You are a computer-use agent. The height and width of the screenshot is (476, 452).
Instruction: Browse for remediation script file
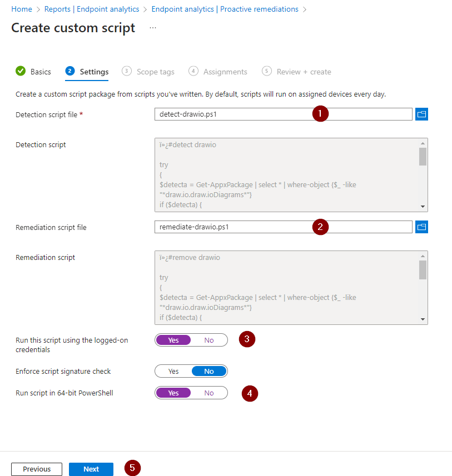[421, 227]
